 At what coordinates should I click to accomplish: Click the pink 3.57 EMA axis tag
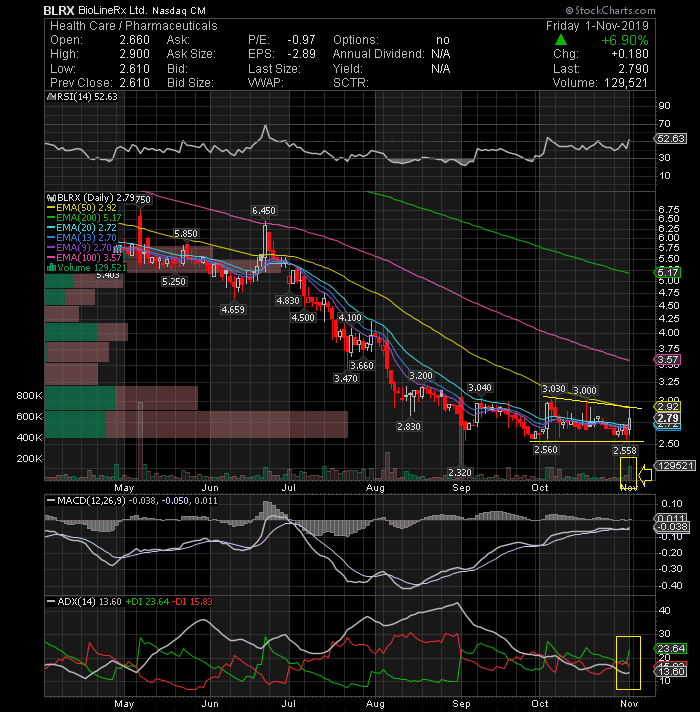[x=667, y=360]
